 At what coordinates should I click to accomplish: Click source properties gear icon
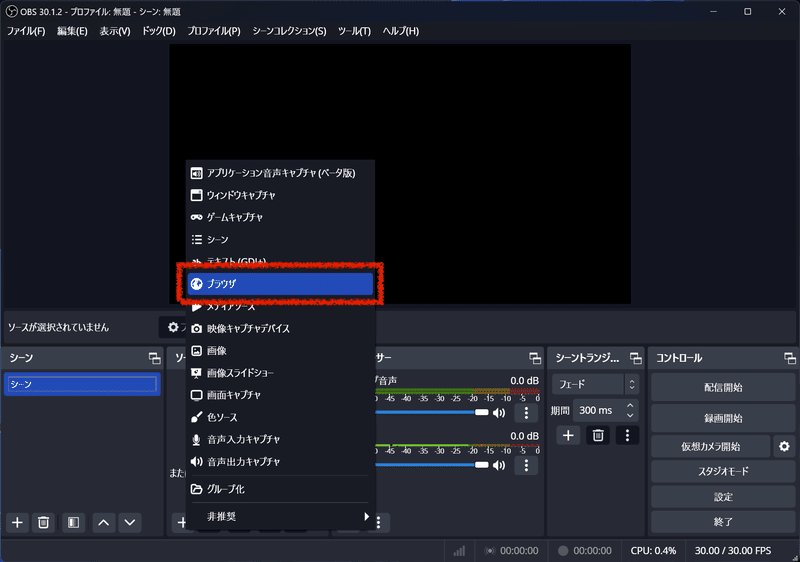(173, 327)
